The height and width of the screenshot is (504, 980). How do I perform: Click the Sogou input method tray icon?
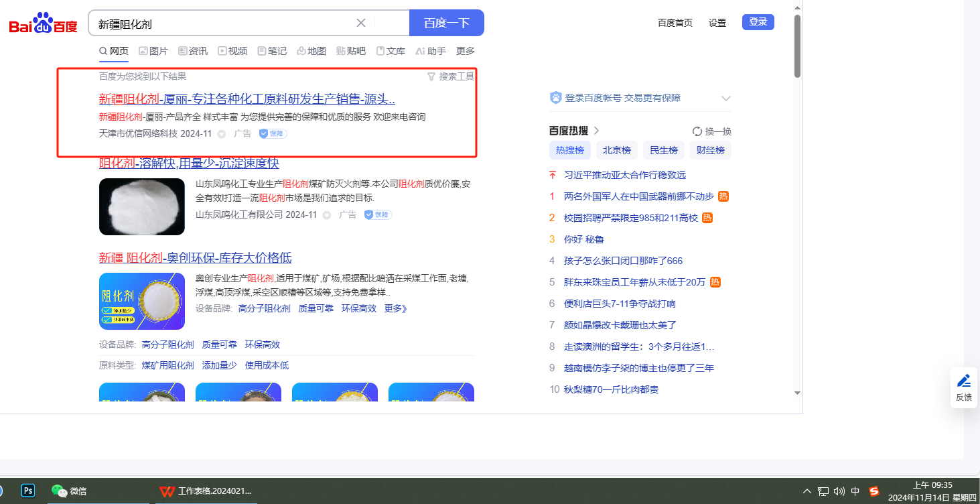point(874,491)
